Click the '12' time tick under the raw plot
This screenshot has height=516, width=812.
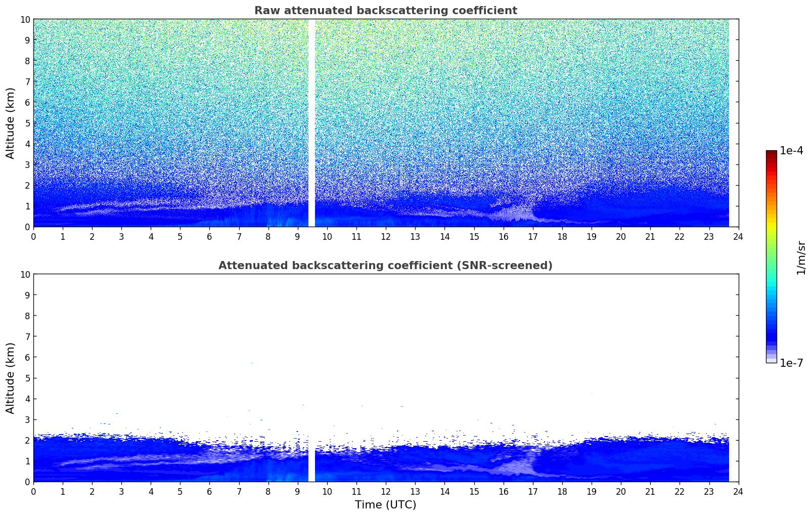386,236
